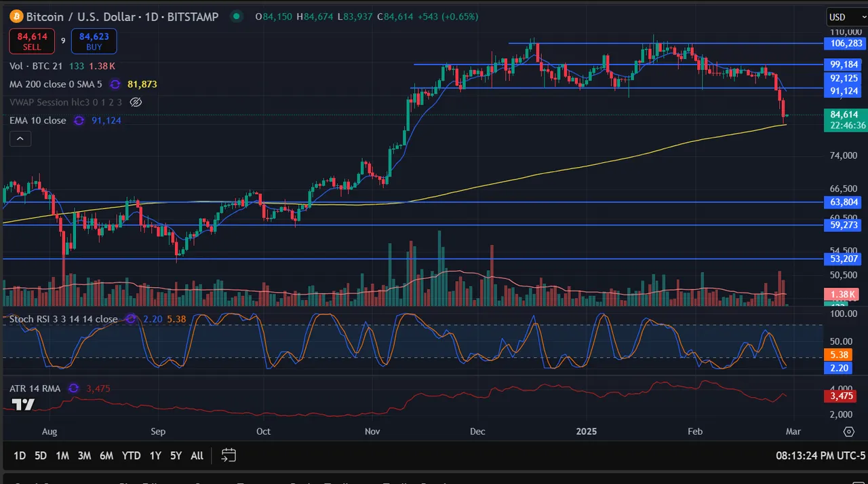Image resolution: width=868 pixels, height=484 pixels.
Task: Select the Vol · BTC 21 indicator legend
Action: pyautogui.click(x=37, y=66)
